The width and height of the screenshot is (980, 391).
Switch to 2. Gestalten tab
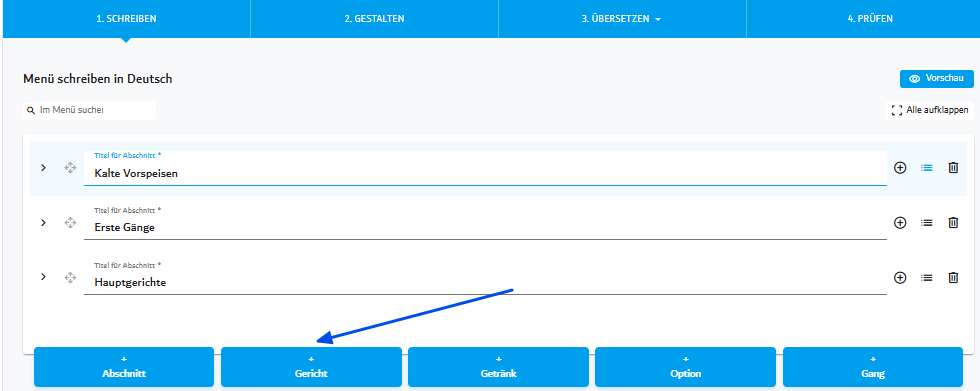pos(374,19)
